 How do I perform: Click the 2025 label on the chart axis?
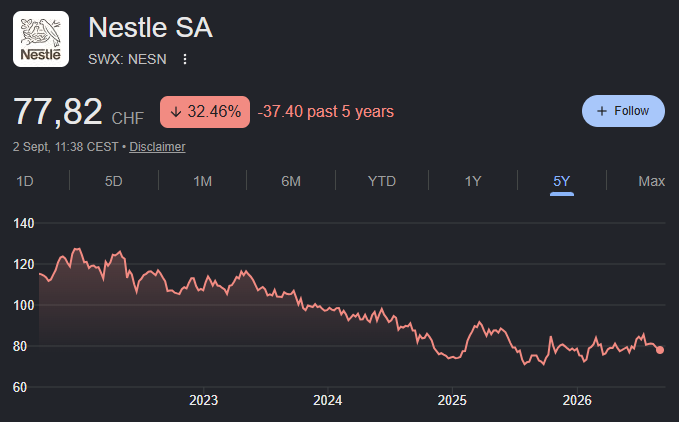click(452, 400)
